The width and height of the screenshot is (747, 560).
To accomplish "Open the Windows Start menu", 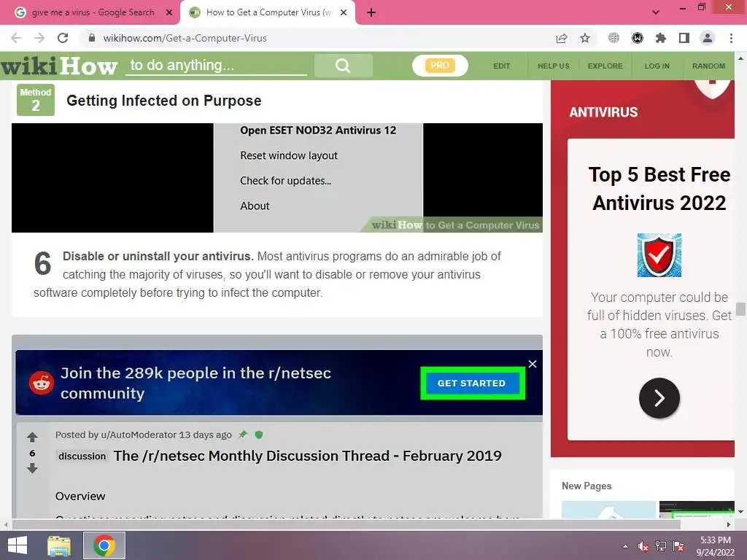I will point(18,545).
